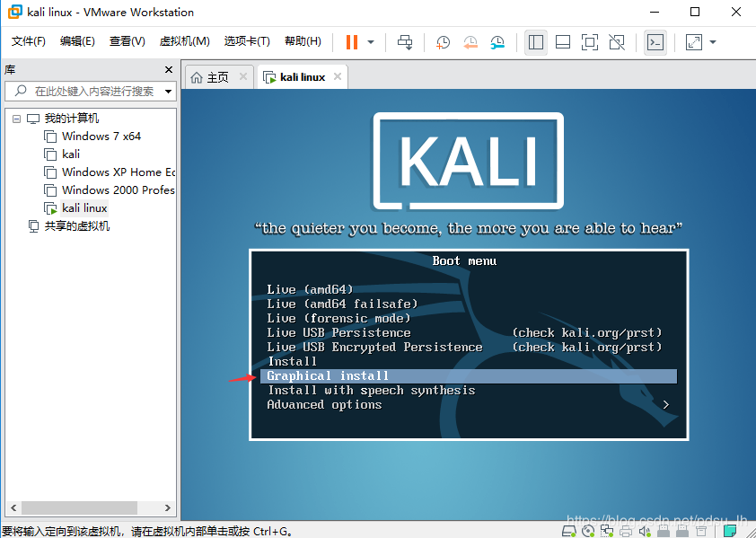
Task: Click the hard disk status icon
Action: 569,532
